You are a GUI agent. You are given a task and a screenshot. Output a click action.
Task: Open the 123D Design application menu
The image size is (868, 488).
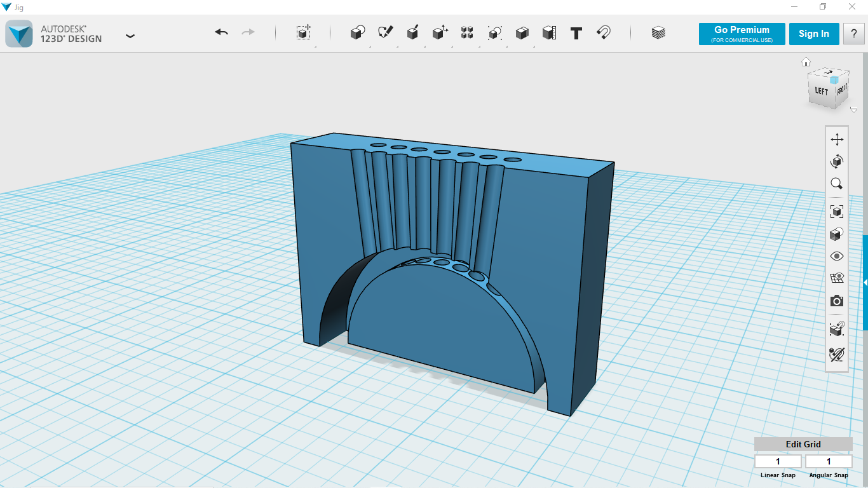point(130,36)
